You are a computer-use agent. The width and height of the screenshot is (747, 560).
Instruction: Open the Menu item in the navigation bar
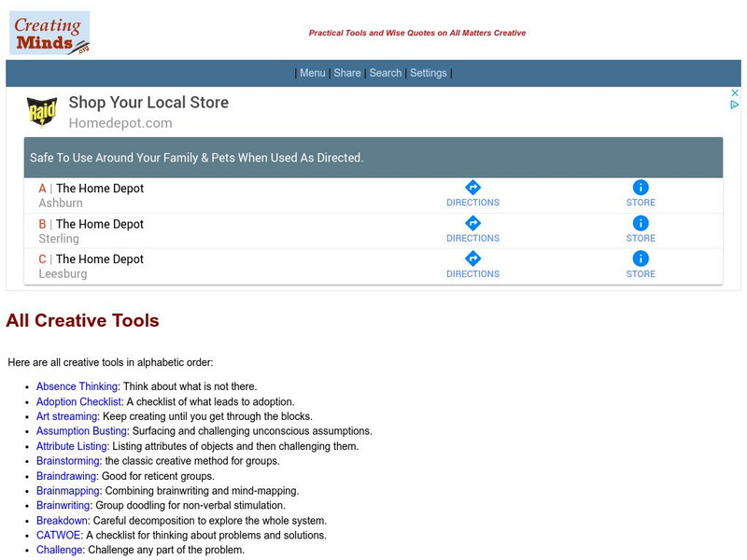[313, 73]
